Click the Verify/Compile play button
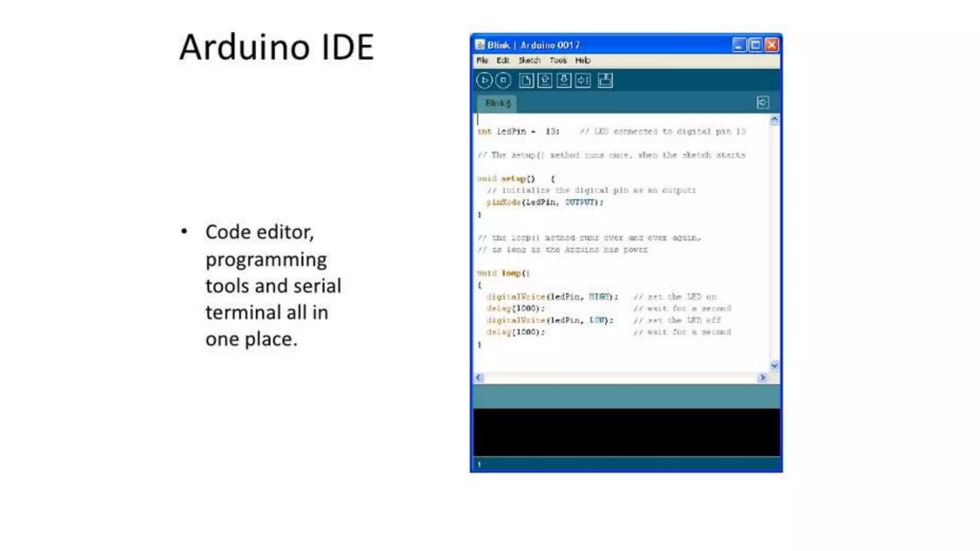Screen dimensions: 980x551 pos(484,80)
